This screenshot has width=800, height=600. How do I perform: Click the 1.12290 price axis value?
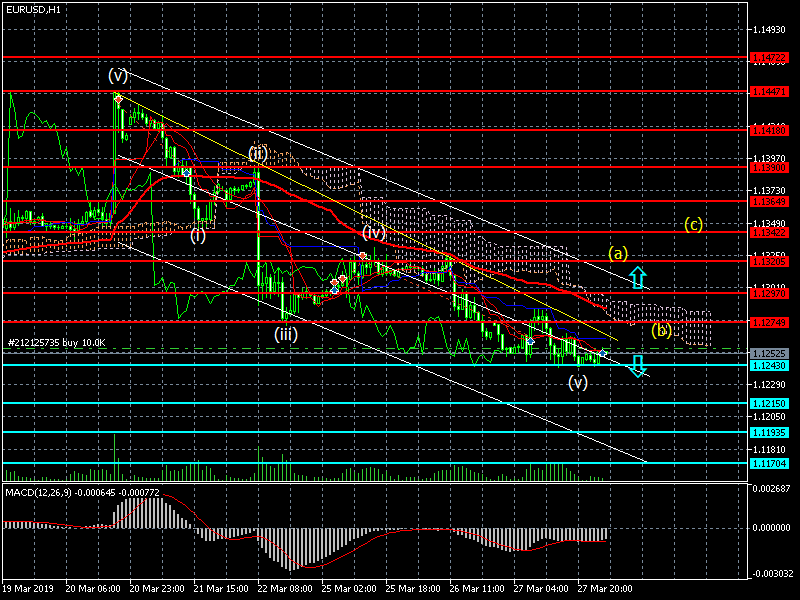[769, 384]
